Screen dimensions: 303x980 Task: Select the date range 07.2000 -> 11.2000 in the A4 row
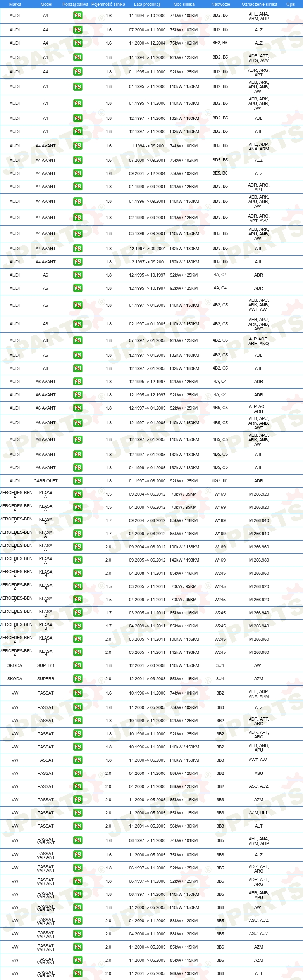pos(147,30)
